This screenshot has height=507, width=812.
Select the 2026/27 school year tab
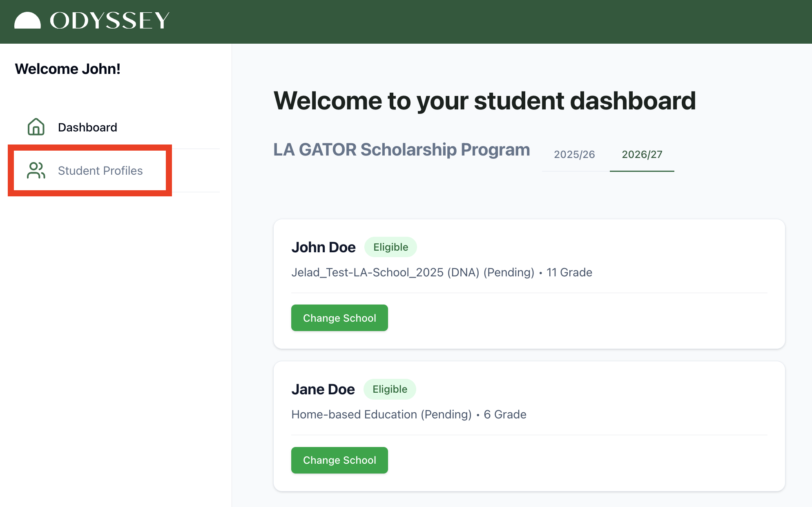(x=642, y=154)
